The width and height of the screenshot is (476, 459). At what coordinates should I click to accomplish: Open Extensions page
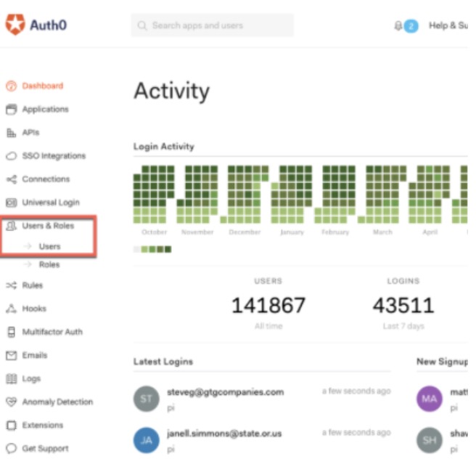point(43,426)
